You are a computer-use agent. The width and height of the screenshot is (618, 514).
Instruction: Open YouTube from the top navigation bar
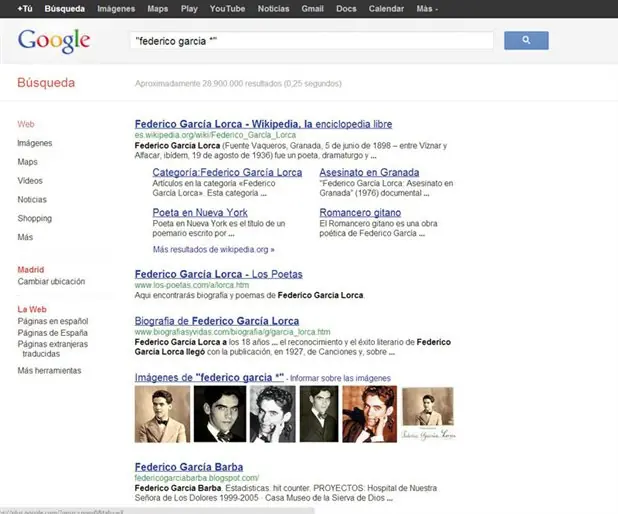[x=227, y=9]
